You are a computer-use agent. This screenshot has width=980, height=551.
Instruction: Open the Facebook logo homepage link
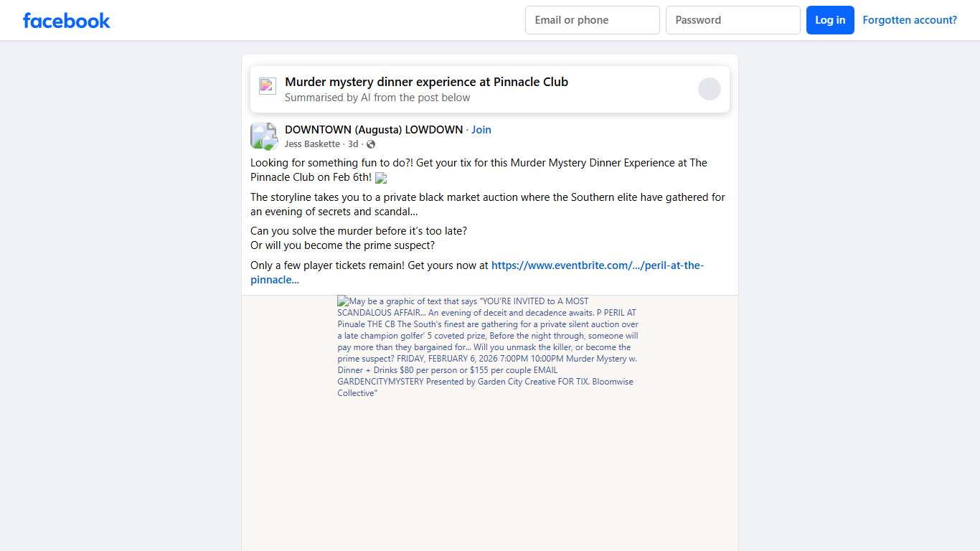point(67,20)
